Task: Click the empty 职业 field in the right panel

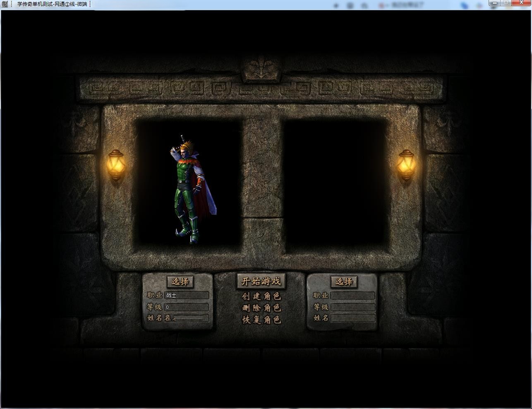Action: [x=353, y=296]
